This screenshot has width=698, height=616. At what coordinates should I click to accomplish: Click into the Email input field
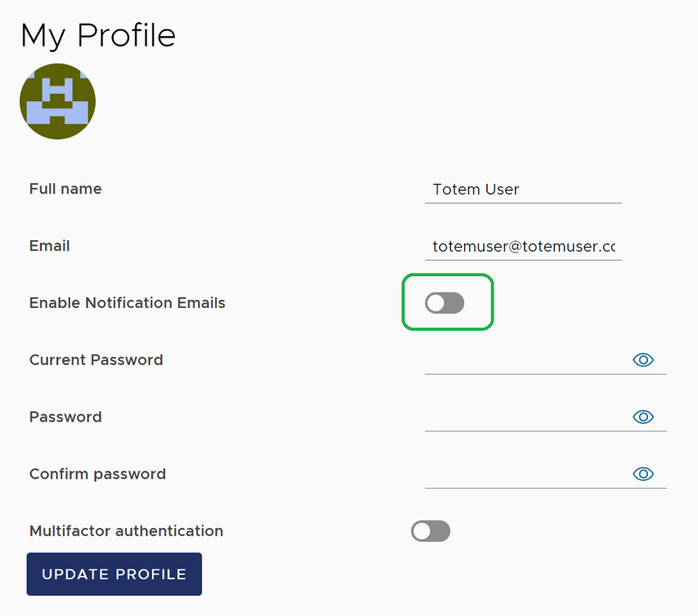pos(523,247)
